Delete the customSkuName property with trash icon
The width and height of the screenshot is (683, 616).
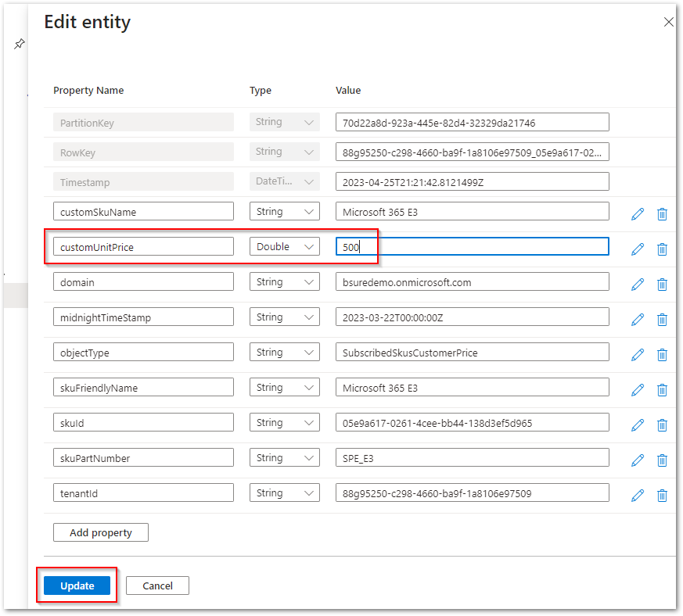(x=662, y=213)
